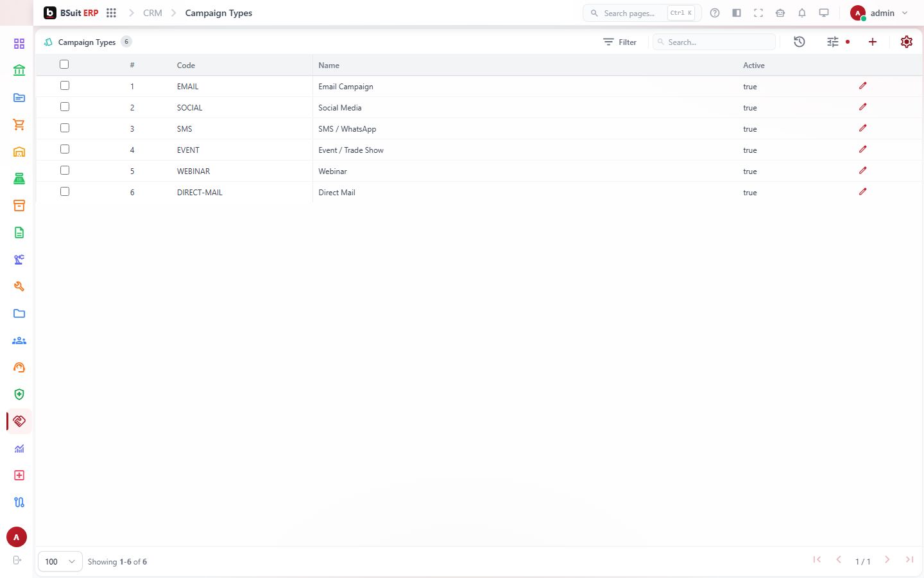
Task: Open the wrench maintenance module in sidebar
Action: (x=19, y=286)
